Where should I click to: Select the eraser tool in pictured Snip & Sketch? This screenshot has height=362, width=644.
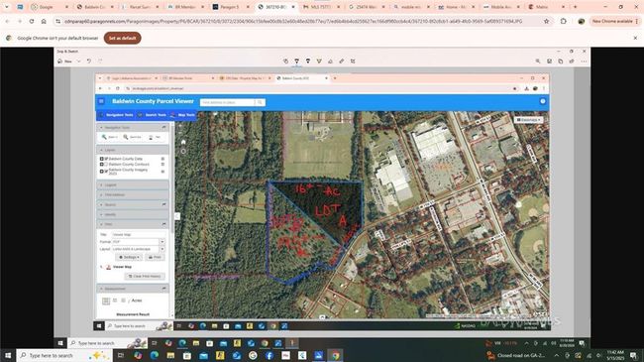click(x=330, y=60)
